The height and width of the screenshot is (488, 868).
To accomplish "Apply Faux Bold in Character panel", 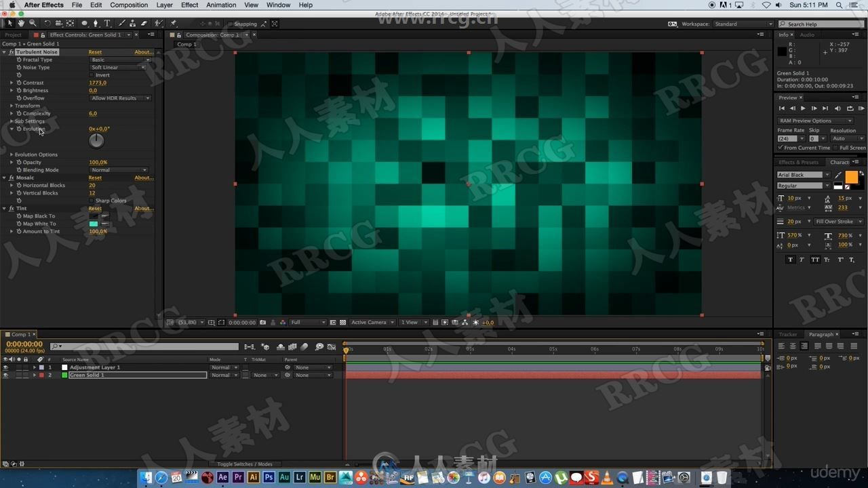I will tap(790, 260).
